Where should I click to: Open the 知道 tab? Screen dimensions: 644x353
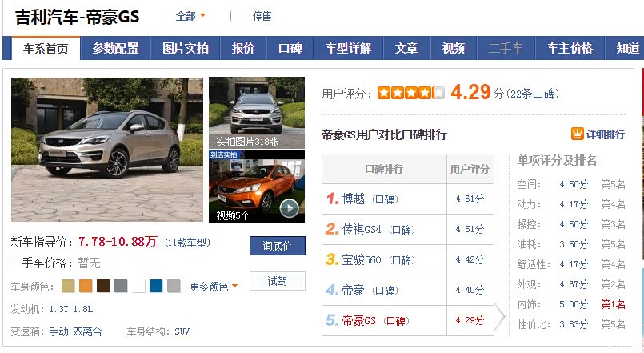coord(627,49)
